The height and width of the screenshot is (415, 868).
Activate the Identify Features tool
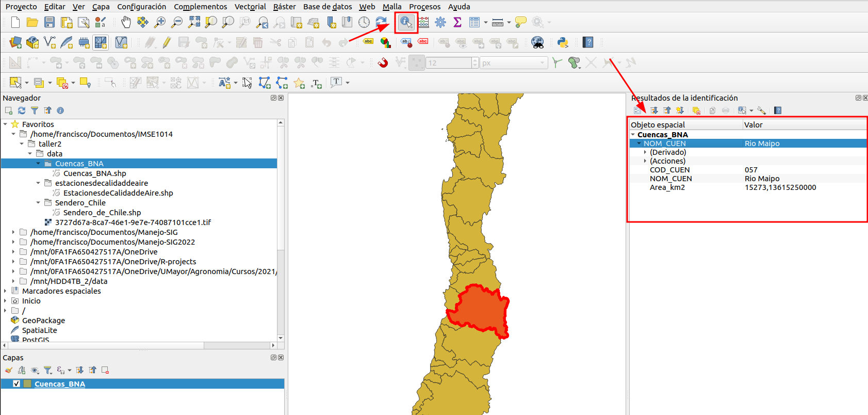point(406,22)
